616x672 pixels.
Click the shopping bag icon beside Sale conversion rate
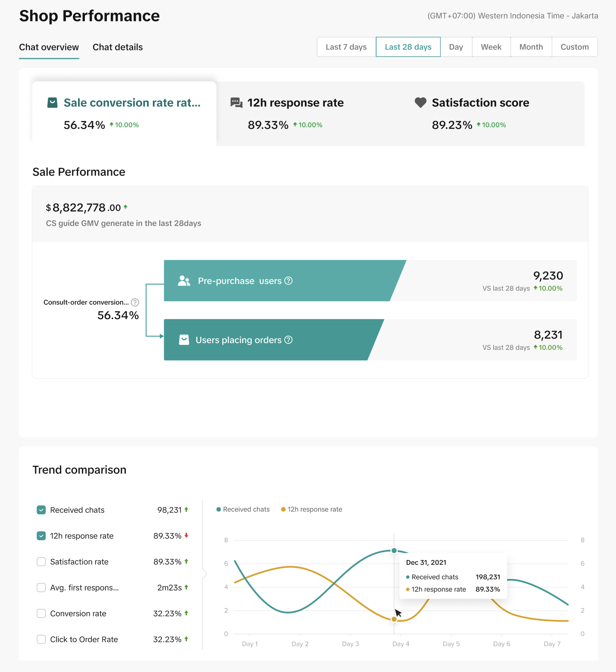point(53,103)
